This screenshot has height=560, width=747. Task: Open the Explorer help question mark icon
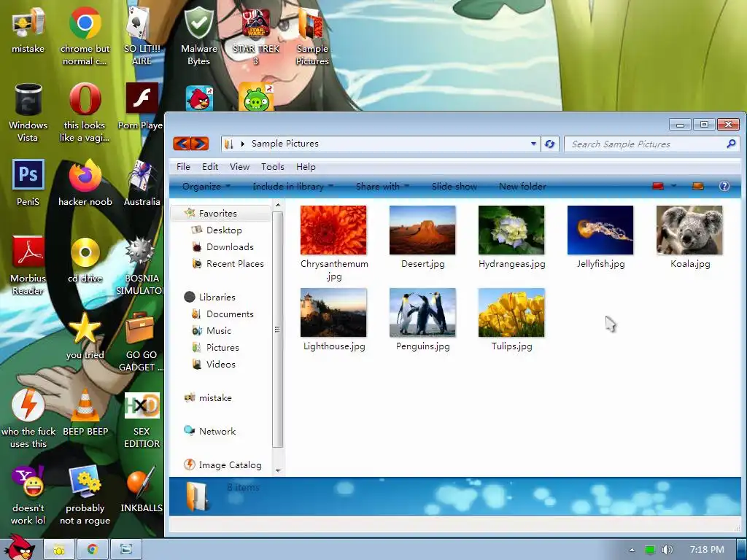coord(724,186)
